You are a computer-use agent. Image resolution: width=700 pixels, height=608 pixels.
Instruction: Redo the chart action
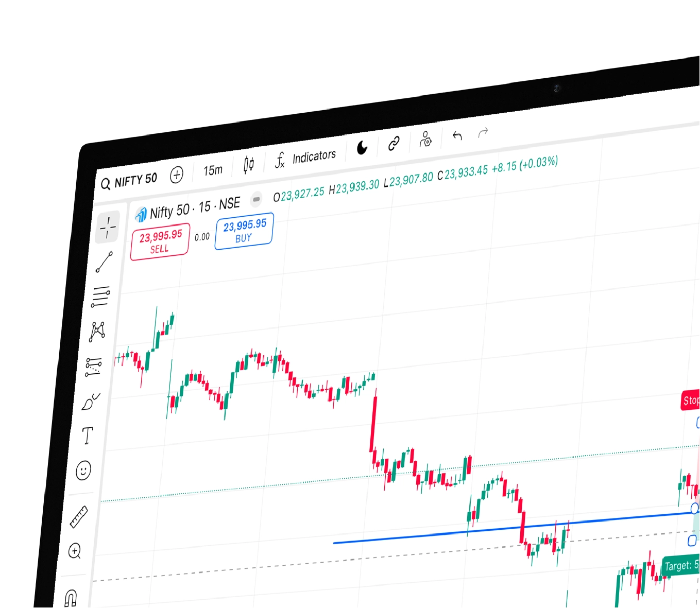483,133
